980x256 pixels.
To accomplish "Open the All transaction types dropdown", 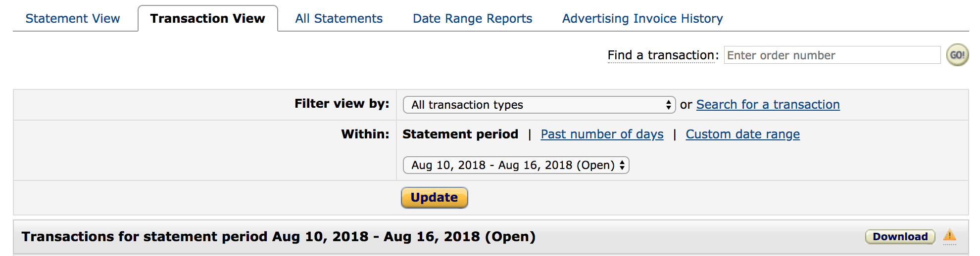I will pyautogui.click(x=539, y=105).
